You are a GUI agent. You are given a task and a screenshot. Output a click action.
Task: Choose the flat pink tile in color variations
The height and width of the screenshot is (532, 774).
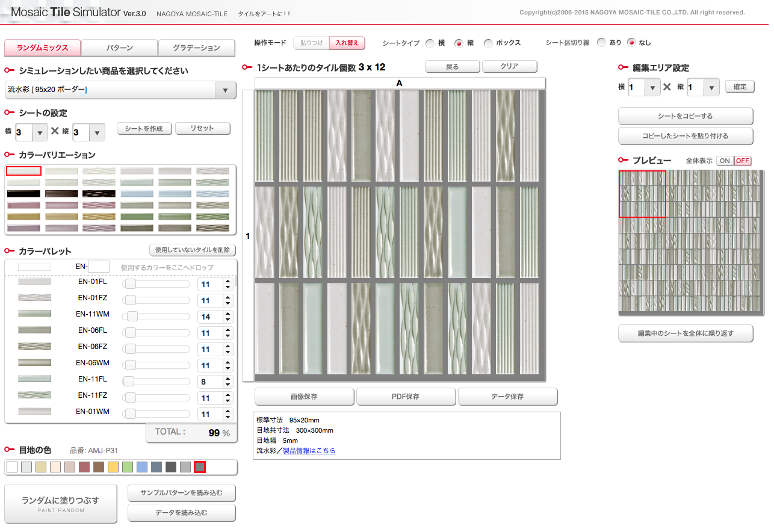click(23, 205)
